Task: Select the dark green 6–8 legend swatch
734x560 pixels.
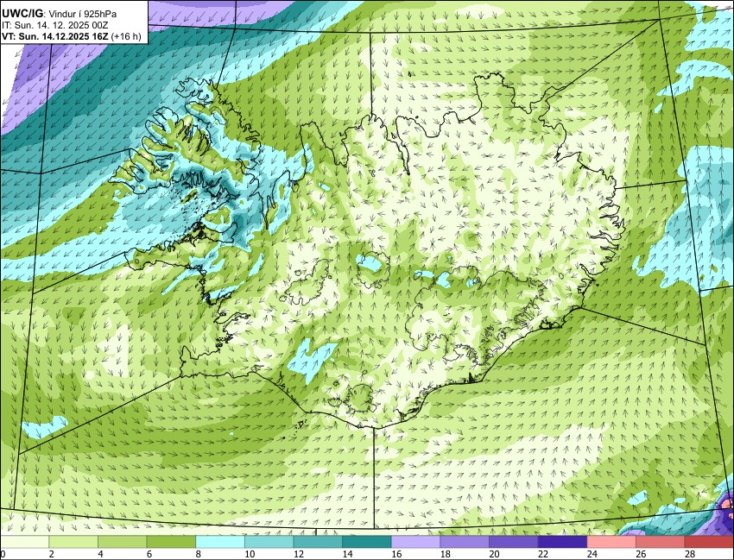Action: point(171,542)
